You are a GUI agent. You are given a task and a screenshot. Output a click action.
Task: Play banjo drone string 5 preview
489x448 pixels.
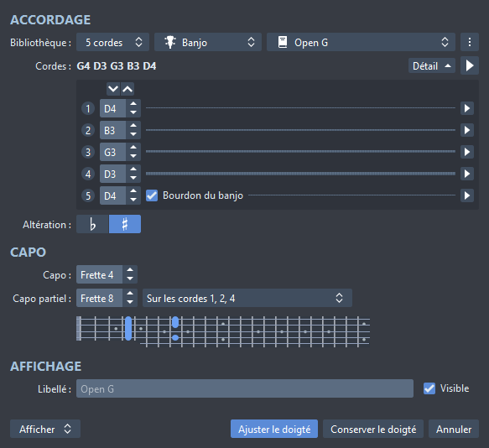tap(467, 195)
